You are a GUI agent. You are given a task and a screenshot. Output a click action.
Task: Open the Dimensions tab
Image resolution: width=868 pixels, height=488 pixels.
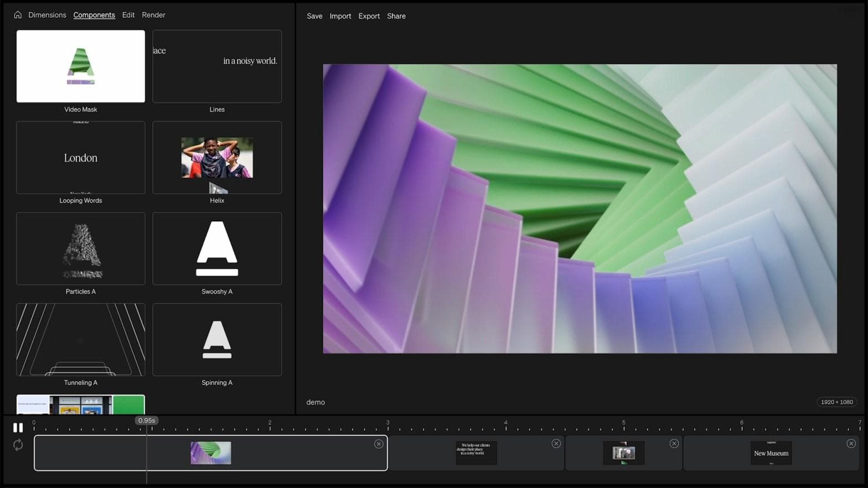[x=47, y=15]
